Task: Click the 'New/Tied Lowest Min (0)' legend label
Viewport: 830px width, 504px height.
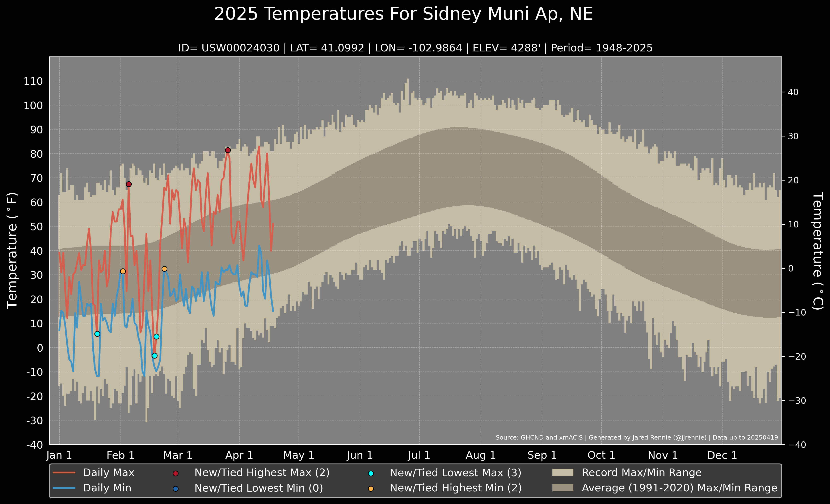Action: (x=259, y=488)
